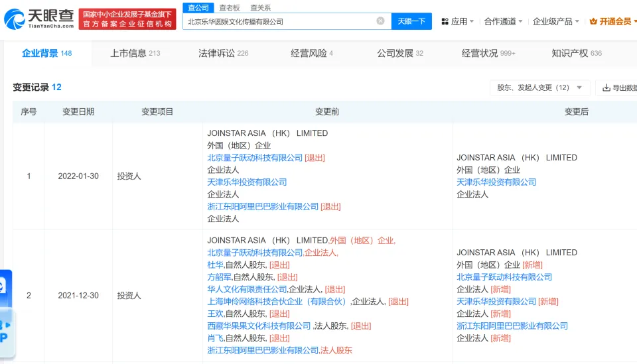637x364 pixels.
Task: Click the 变更记录 12 heading
Action: coord(37,88)
